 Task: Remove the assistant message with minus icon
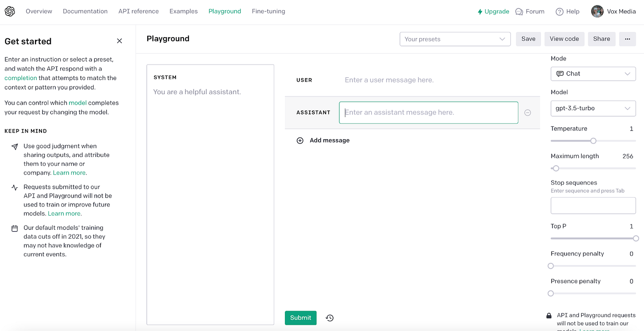coord(528,113)
